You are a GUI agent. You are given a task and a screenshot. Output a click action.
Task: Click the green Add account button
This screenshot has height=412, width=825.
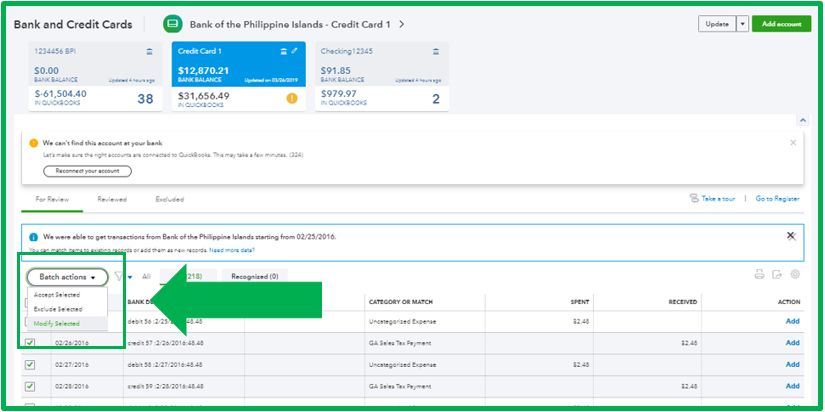pos(781,24)
